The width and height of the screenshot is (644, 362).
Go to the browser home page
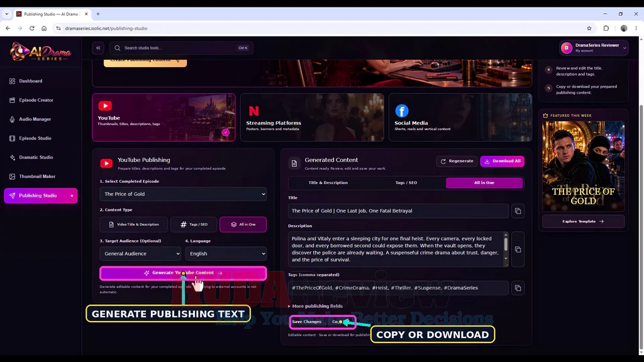coord(44,28)
